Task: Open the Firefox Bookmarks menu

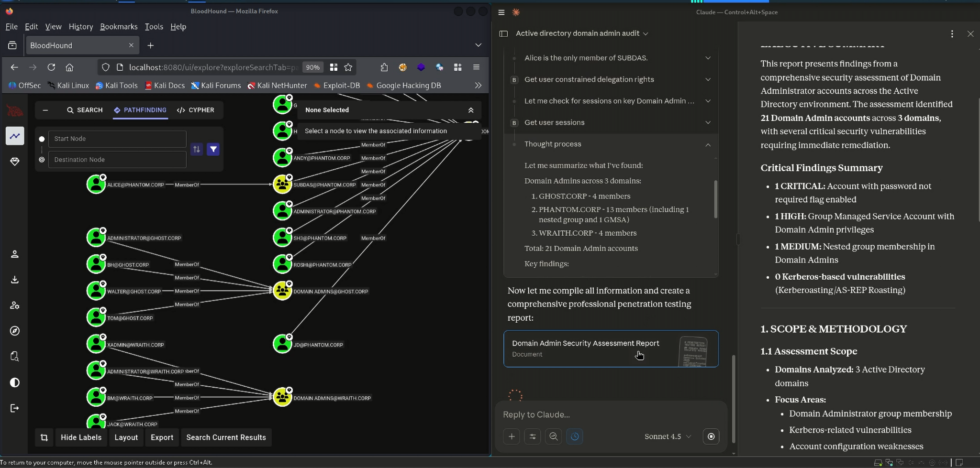Action: point(119,27)
